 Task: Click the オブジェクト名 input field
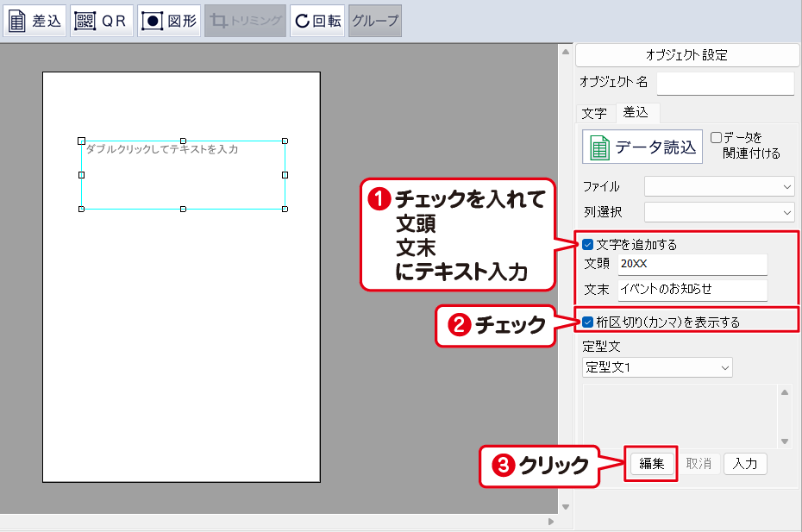pyautogui.click(x=724, y=83)
